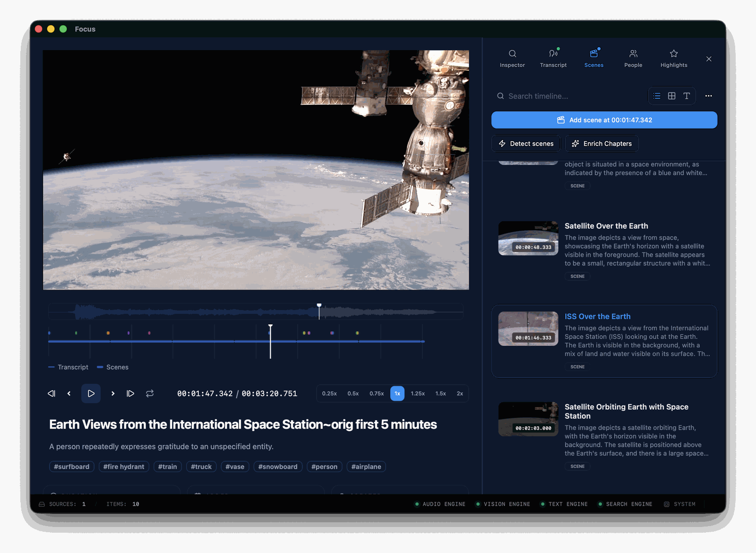Set playback speed to 0.75x
Image resolution: width=756 pixels, height=553 pixels.
point(377,393)
